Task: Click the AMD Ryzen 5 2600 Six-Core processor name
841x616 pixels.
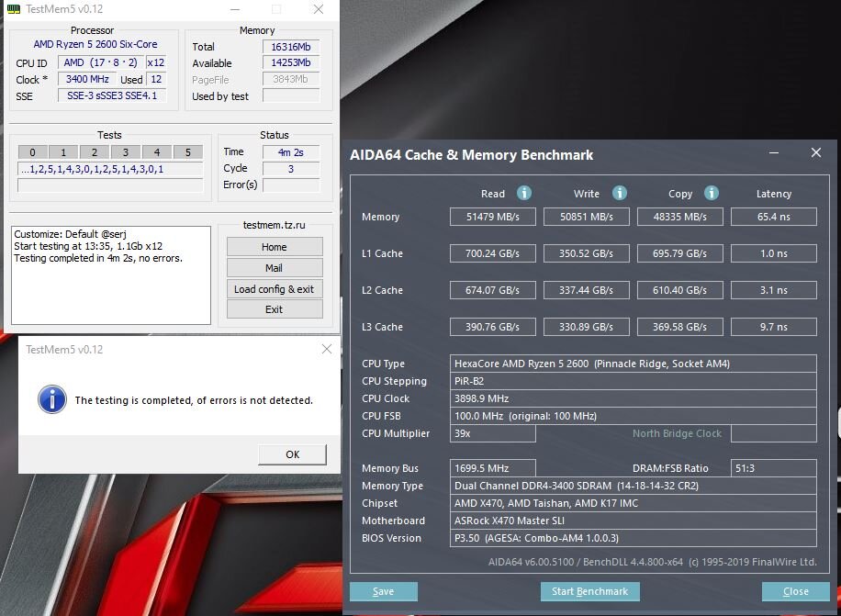Action: click(x=95, y=44)
